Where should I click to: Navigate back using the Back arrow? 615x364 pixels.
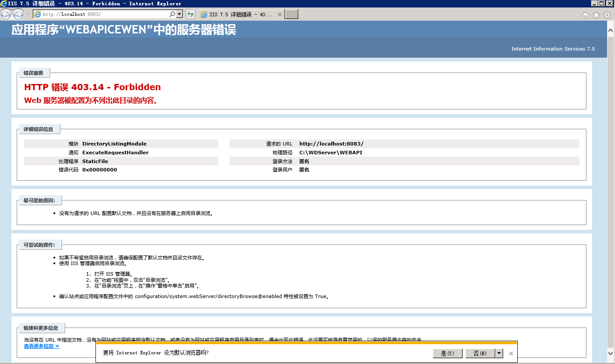click(6, 14)
